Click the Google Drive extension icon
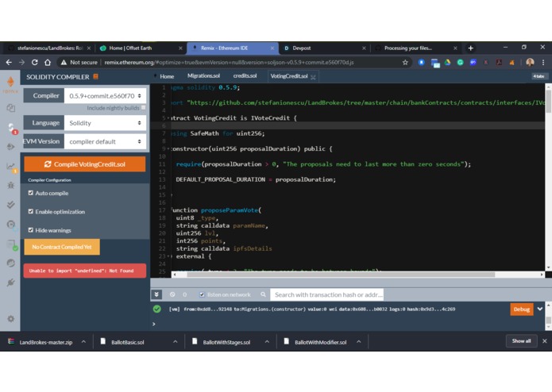Image resolution: width=552 pixels, height=392 pixels. click(447, 62)
